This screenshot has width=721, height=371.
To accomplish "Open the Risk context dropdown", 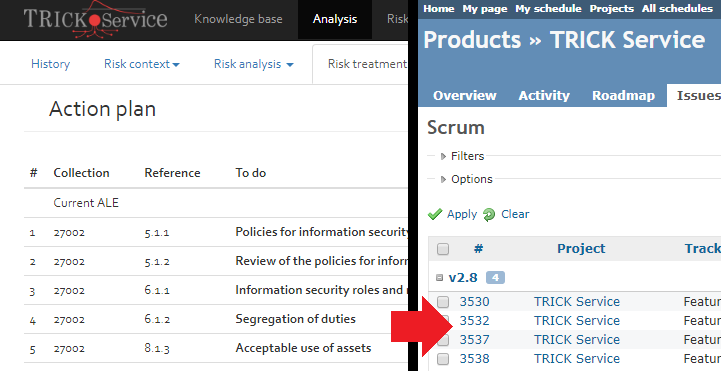I will click(142, 64).
